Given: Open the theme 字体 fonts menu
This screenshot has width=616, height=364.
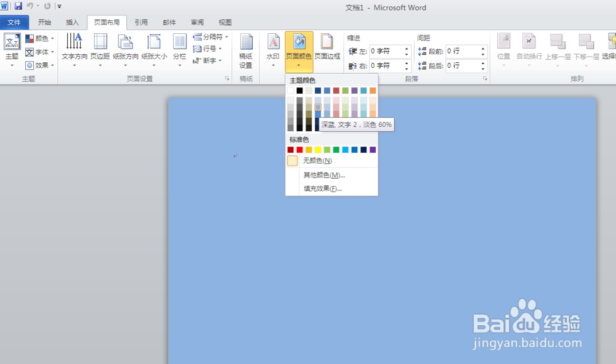Looking at the screenshot, I should point(39,52).
